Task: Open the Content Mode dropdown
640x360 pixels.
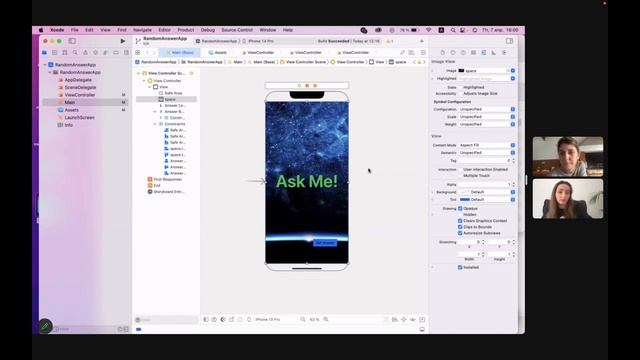Action: click(x=487, y=145)
